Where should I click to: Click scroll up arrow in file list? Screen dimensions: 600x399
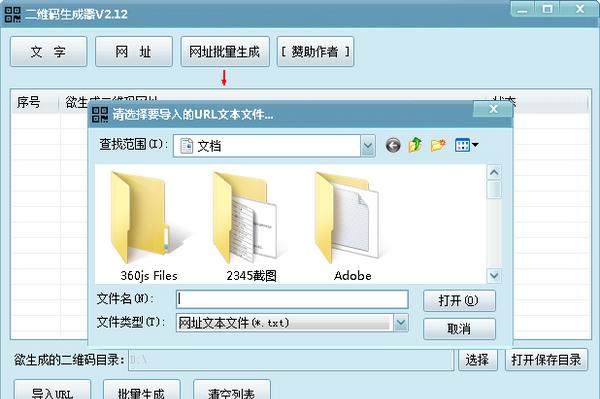click(494, 173)
